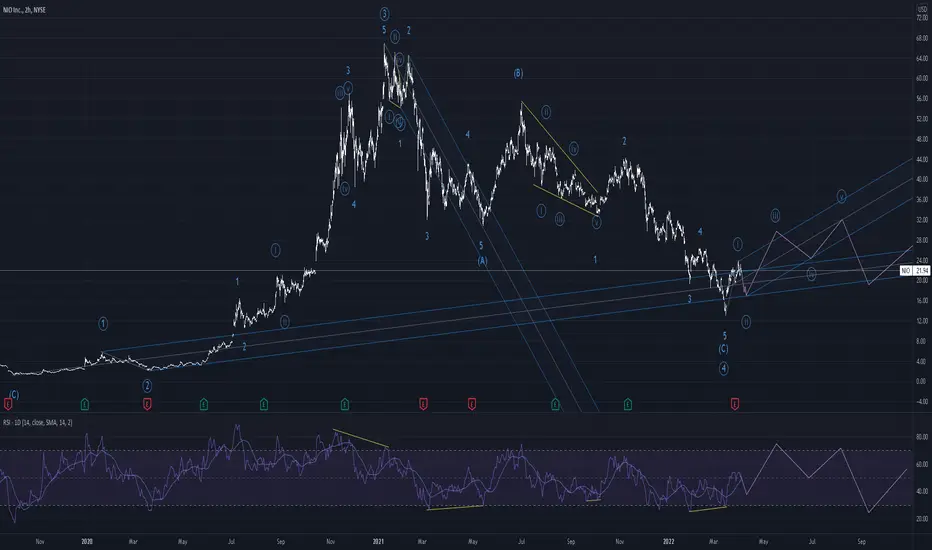
Task: Select the (A) wave label
Action: tap(483, 260)
